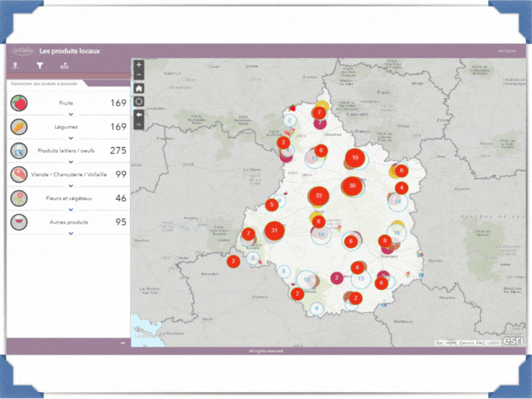Zoom in on the map

click(x=139, y=65)
